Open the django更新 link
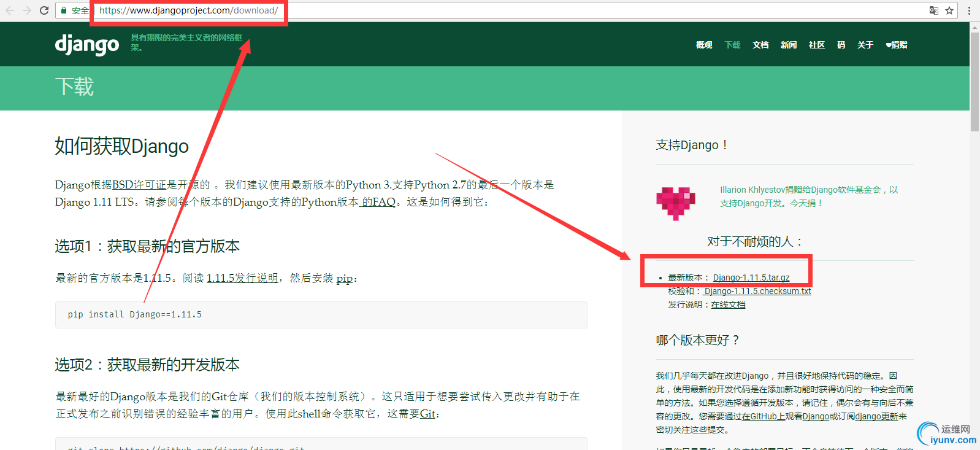 coord(877,416)
